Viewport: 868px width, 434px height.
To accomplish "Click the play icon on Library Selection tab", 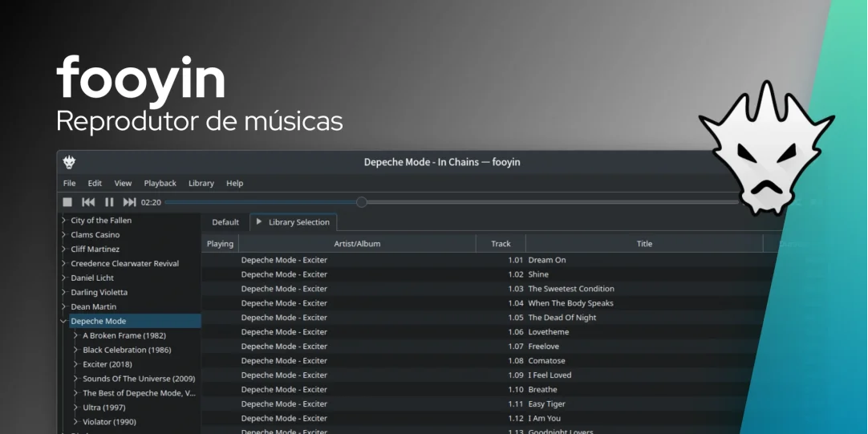I will click(258, 222).
